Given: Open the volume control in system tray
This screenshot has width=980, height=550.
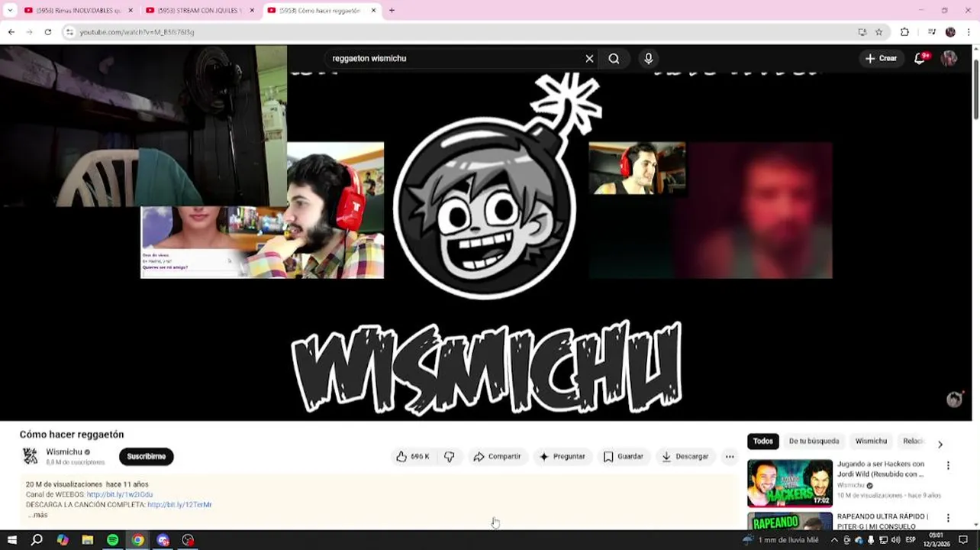Looking at the screenshot, I should tap(895, 540).
